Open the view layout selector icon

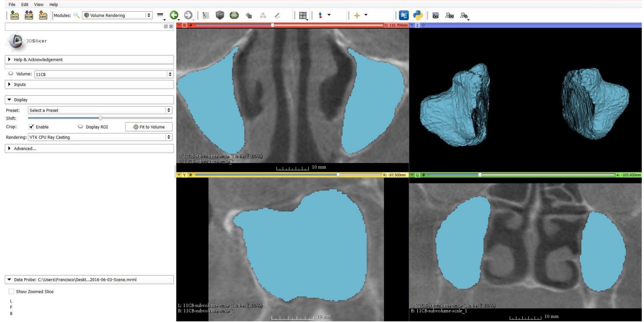pyautogui.click(x=303, y=15)
